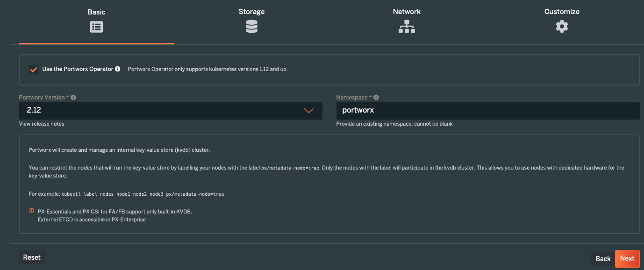644x270 pixels.
Task: Expand the Portworx Version dropdown arrow
Action: tap(308, 111)
